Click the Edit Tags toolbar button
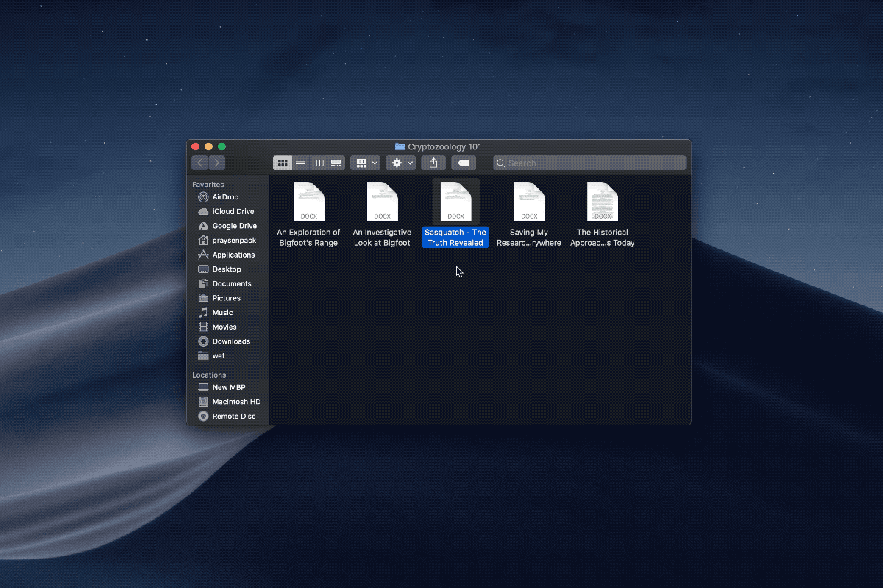This screenshot has height=588, width=883. click(x=464, y=163)
